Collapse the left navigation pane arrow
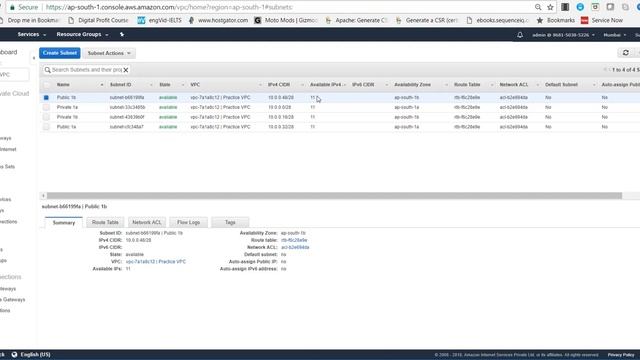The height and width of the screenshot is (360, 640). pyautogui.click(x=34, y=58)
